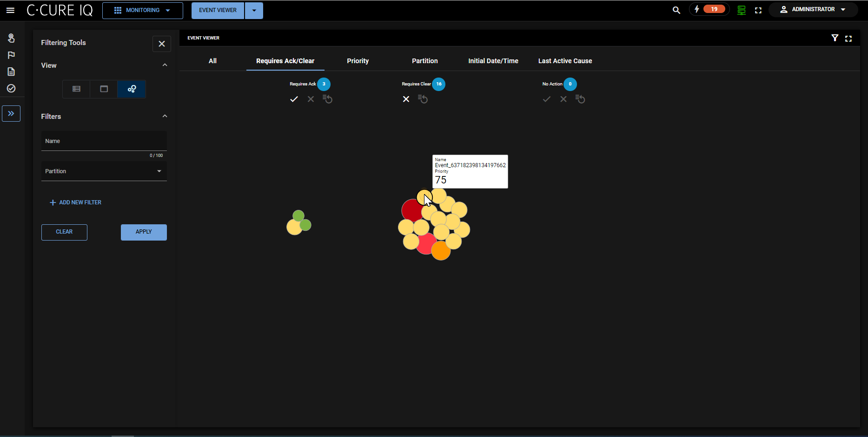Acknowledge all Requires Ack events with checkmark
This screenshot has height=437, width=868.
click(294, 99)
